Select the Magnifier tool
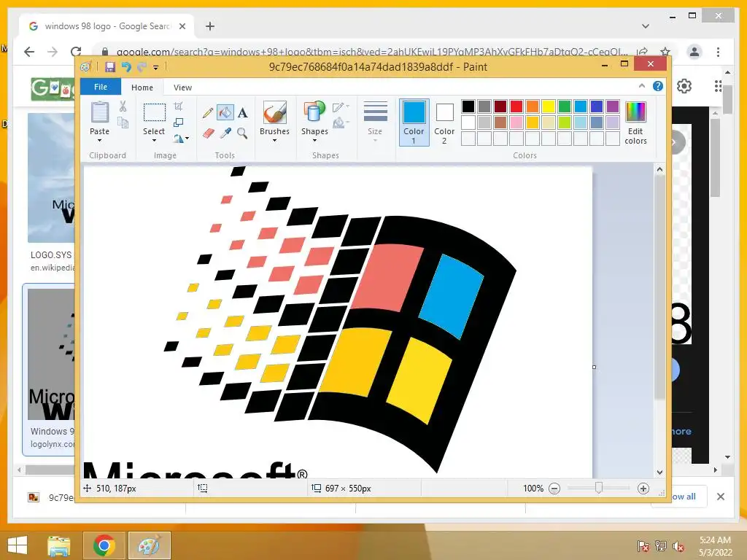Image resolution: width=747 pixels, height=560 pixels. pyautogui.click(x=242, y=133)
